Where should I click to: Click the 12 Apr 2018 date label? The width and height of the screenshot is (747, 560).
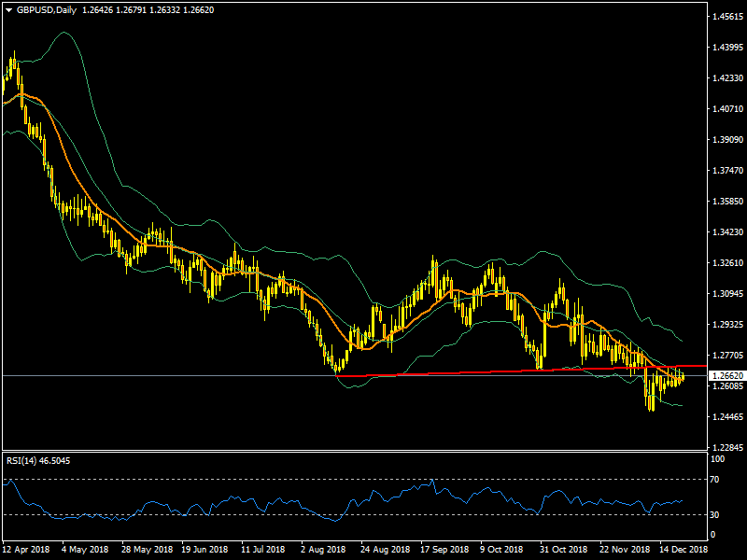tap(26, 551)
